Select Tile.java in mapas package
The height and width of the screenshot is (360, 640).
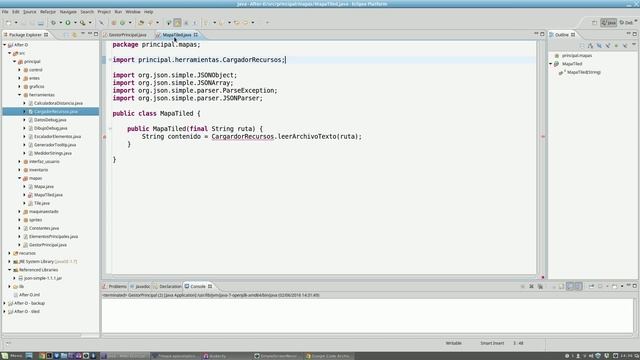click(42, 203)
